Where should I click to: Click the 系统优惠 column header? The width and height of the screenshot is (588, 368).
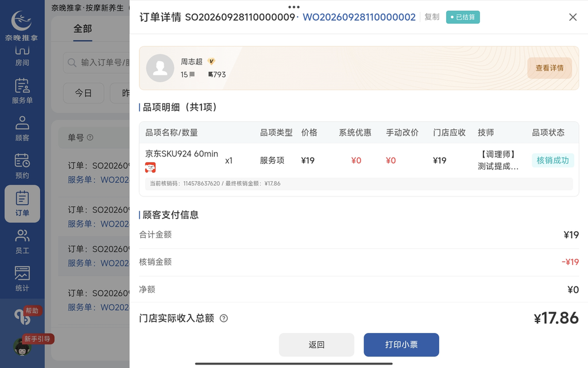(x=355, y=133)
